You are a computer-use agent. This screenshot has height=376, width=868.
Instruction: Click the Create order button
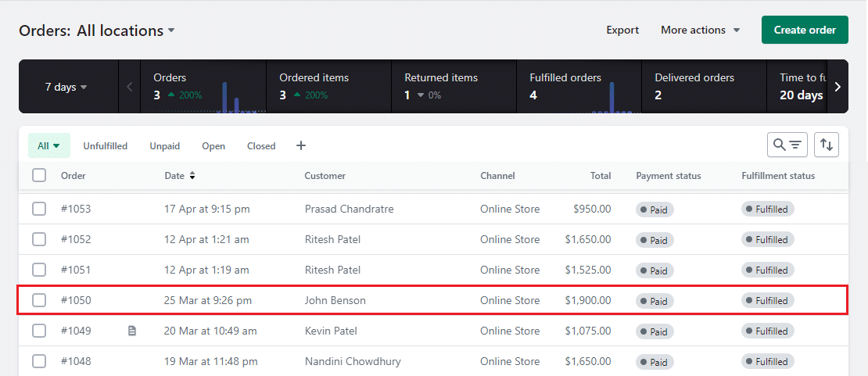coord(805,30)
